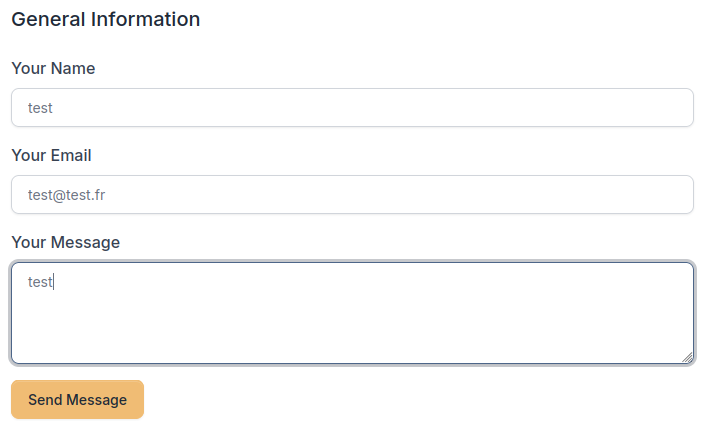Click the "test" text in Name field
704x432 pixels.
(x=40, y=108)
